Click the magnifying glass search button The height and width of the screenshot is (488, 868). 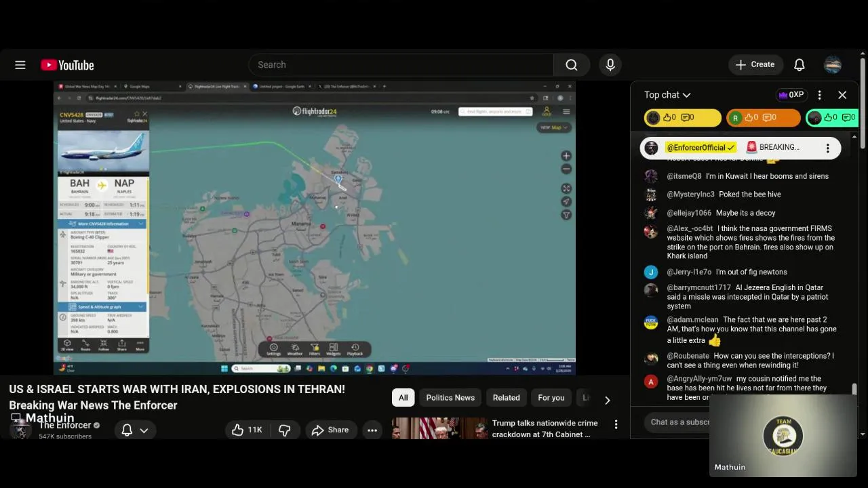click(572, 65)
